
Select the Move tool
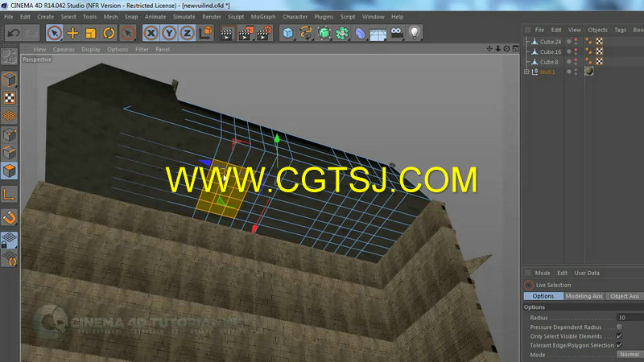pyautogui.click(x=72, y=33)
